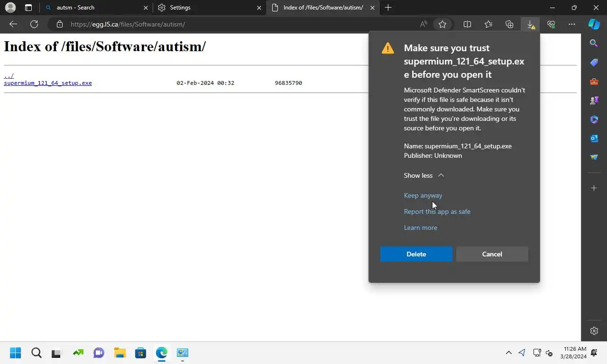Viewport: 607px width, 364px height.
Task: Close the Index of /files tab
Action: [372, 8]
